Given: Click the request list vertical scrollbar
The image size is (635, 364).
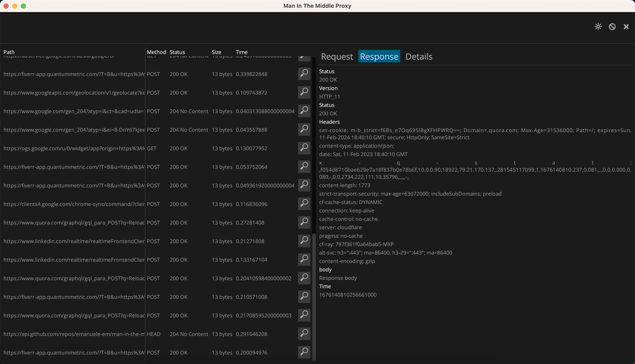Looking at the screenshot, I should [314, 297].
